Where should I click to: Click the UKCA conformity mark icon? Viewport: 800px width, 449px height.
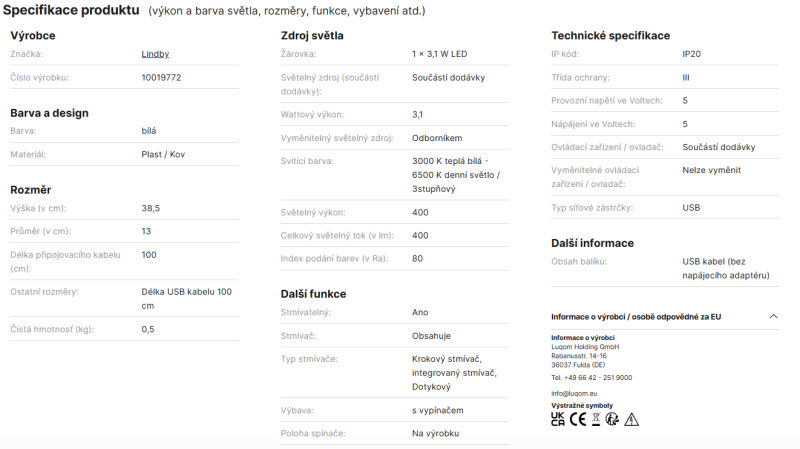(558, 419)
